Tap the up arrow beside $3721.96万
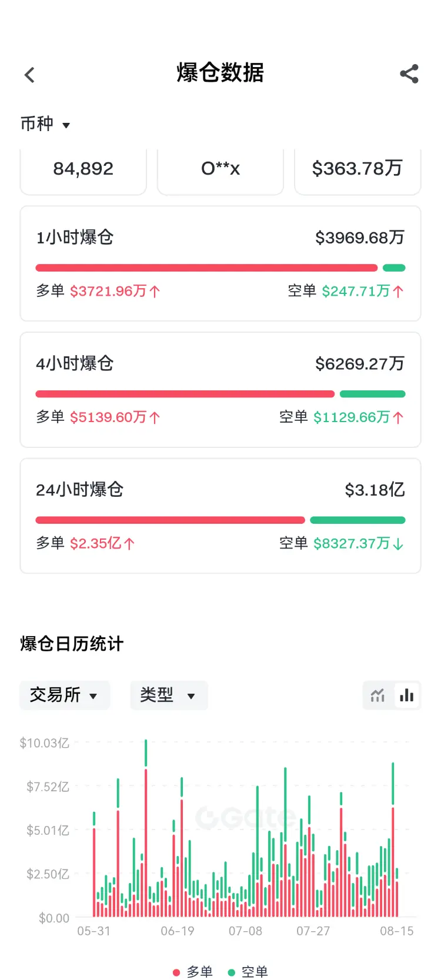The width and height of the screenshot is (441, 980). pos(155,292)
